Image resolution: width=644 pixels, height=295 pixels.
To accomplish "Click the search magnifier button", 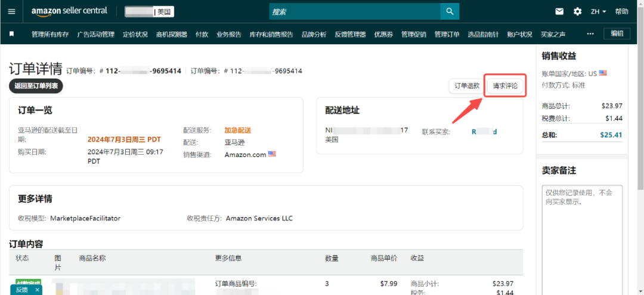I will [450, 11].
